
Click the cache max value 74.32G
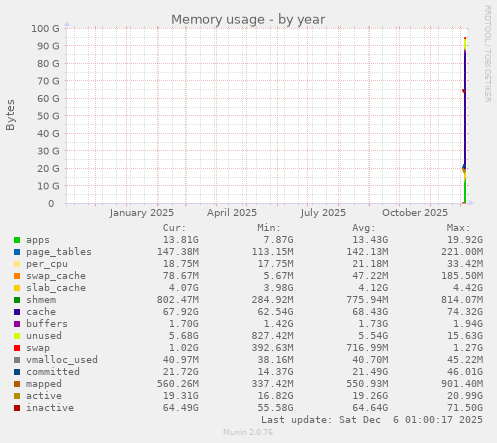465,312
